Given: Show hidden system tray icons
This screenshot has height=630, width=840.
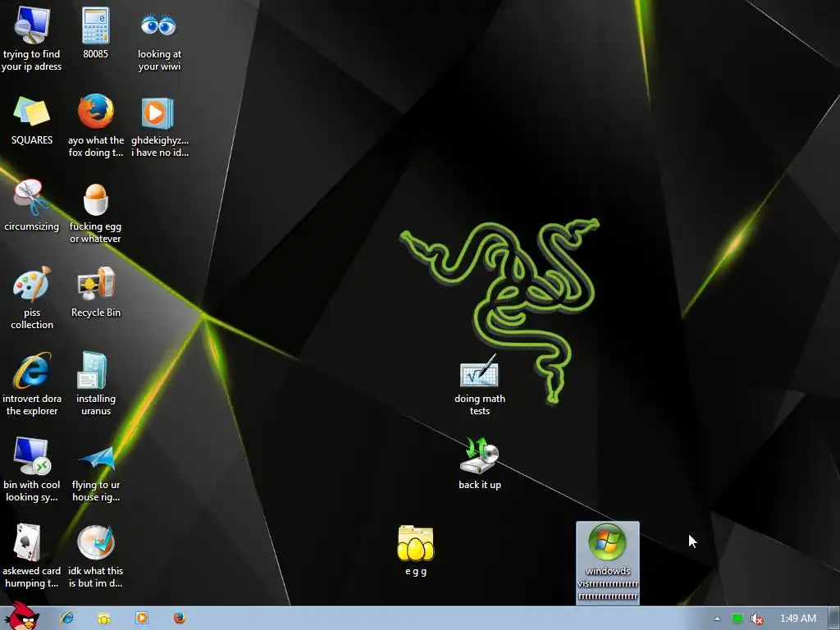Looking at the screenshot, I should pos(717,619).
